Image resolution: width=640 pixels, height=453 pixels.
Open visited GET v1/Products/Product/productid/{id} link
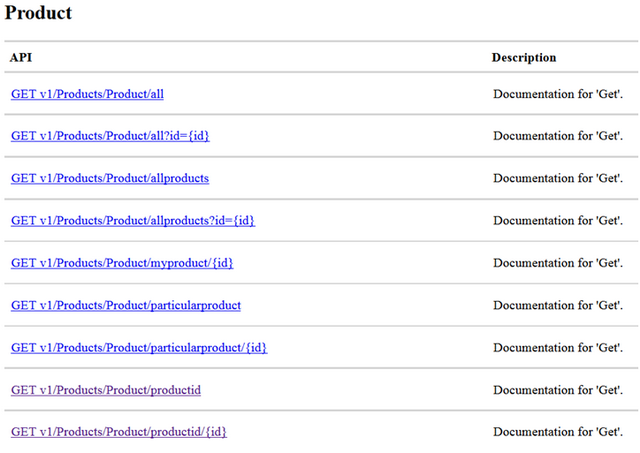point(119,432)
